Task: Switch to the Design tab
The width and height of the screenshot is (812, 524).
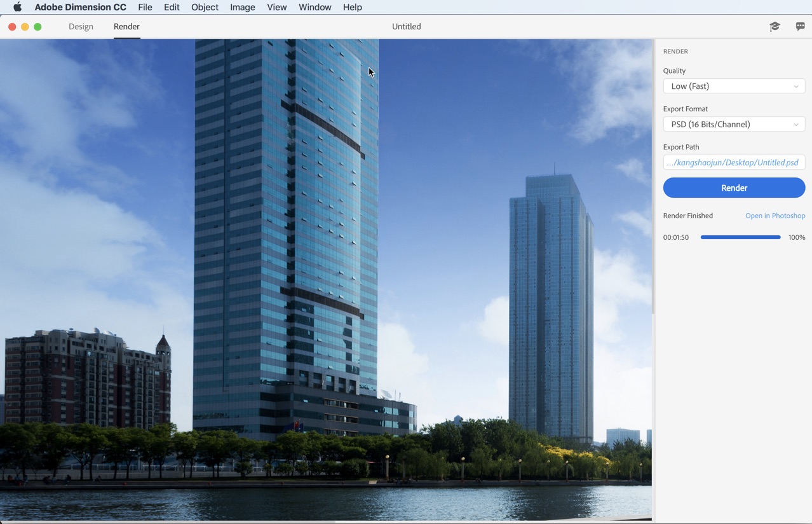Action: click(x=81, y=27)
